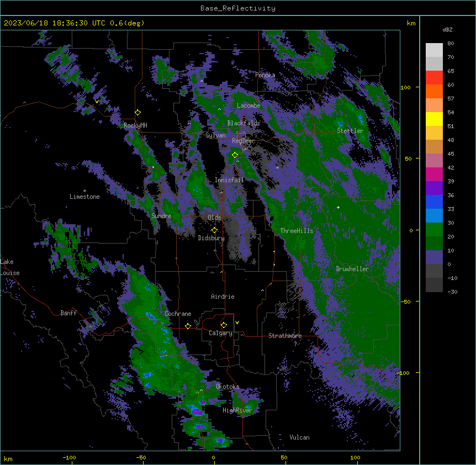Click the purple 39-36 dBZ legend swatch

click(434, 188)
